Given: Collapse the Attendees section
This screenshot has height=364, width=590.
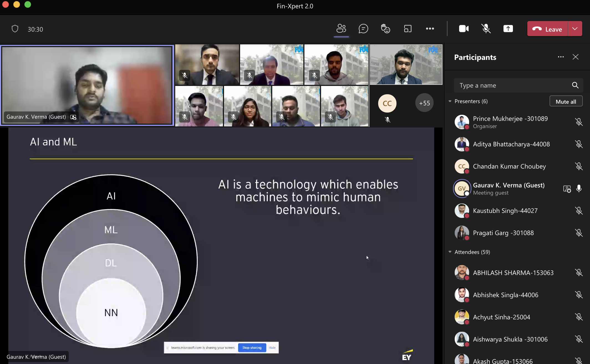Looking at the screenshot, I should point(450,252).
